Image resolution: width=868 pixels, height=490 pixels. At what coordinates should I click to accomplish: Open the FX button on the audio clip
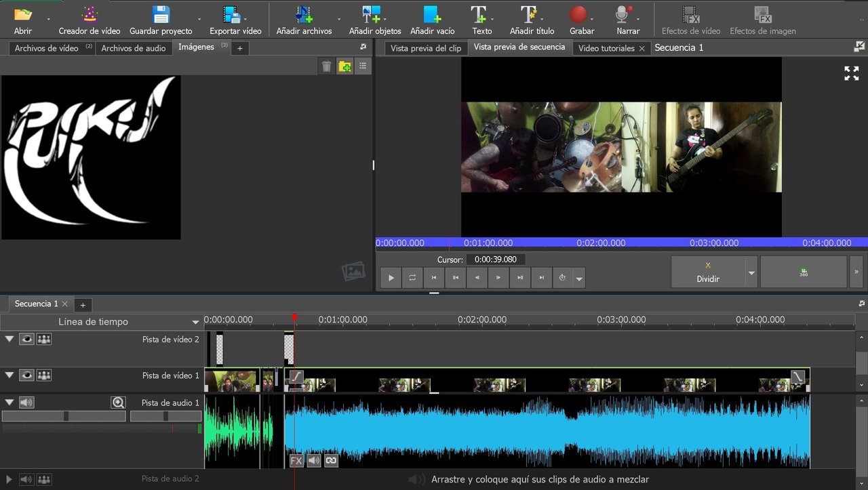click(296, 460)
